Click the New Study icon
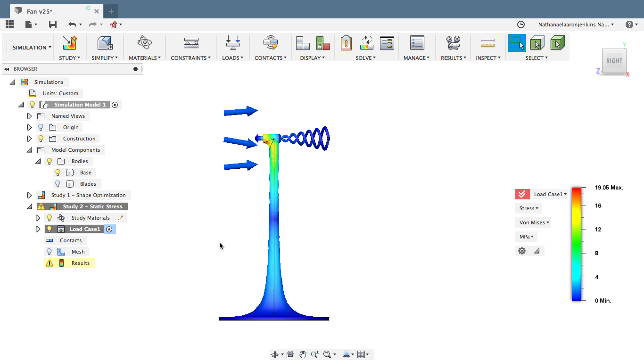Screen dimensions: 644x362 point(70,43)
